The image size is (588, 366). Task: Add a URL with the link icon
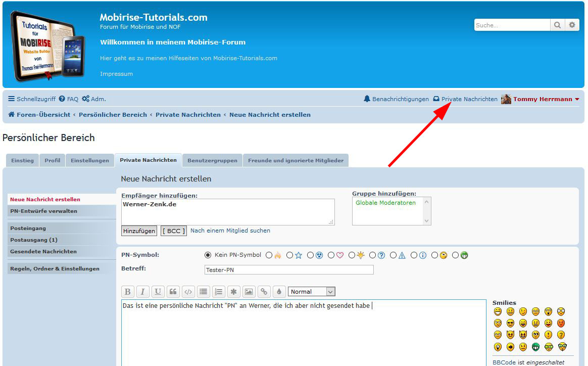coord(264,292)
